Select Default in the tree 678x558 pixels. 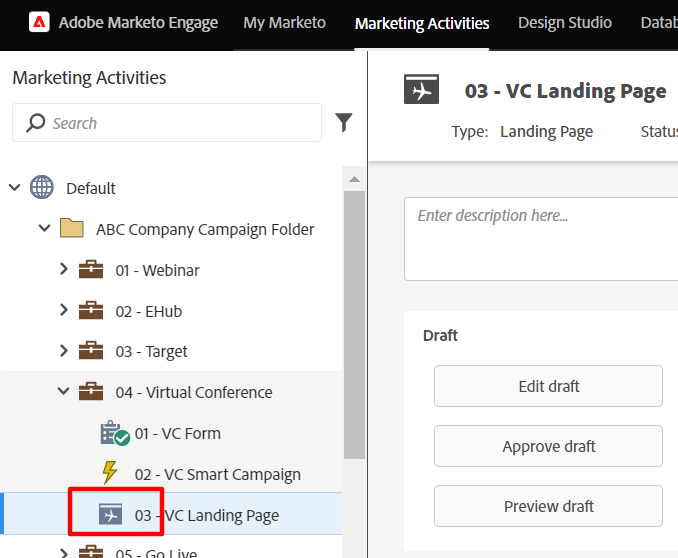point(91,189)
